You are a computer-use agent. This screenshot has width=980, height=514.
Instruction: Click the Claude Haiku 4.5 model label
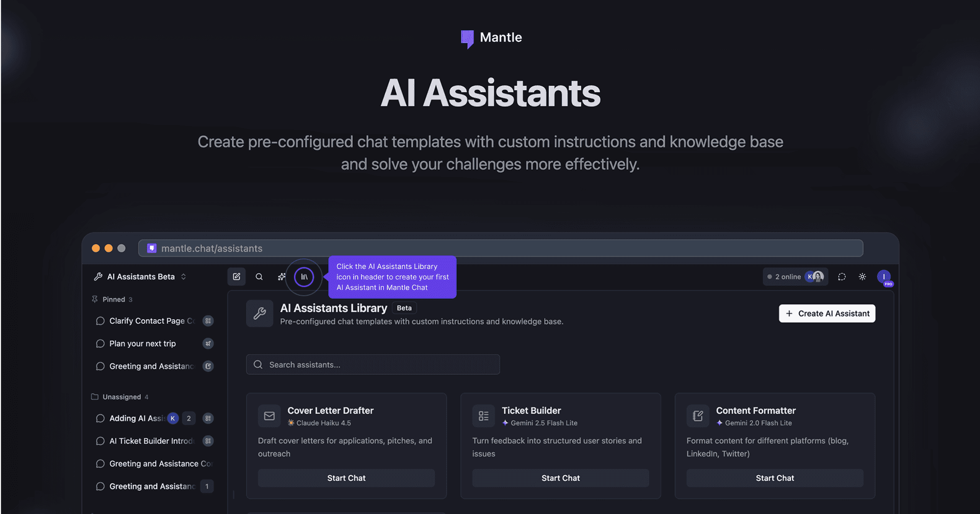point(319,423)
